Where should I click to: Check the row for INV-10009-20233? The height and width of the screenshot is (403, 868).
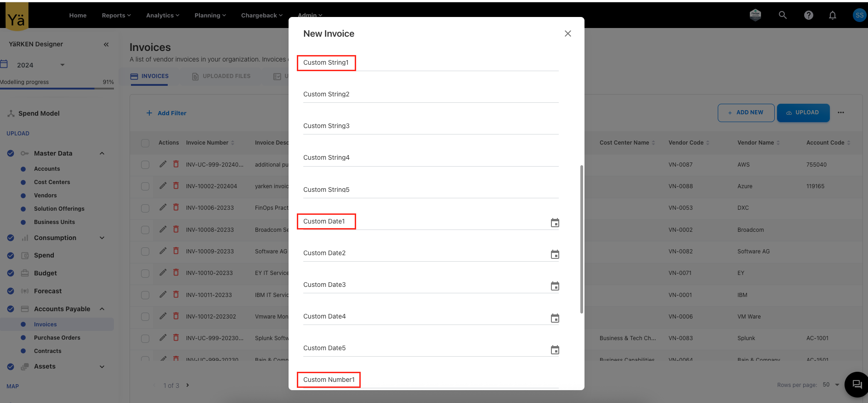click(x=145, y=252)
